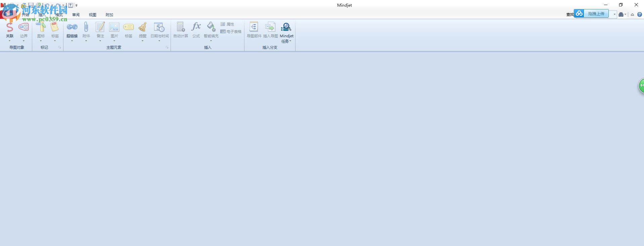Expand the dropdown arrow under 附件

click(86, 41)
